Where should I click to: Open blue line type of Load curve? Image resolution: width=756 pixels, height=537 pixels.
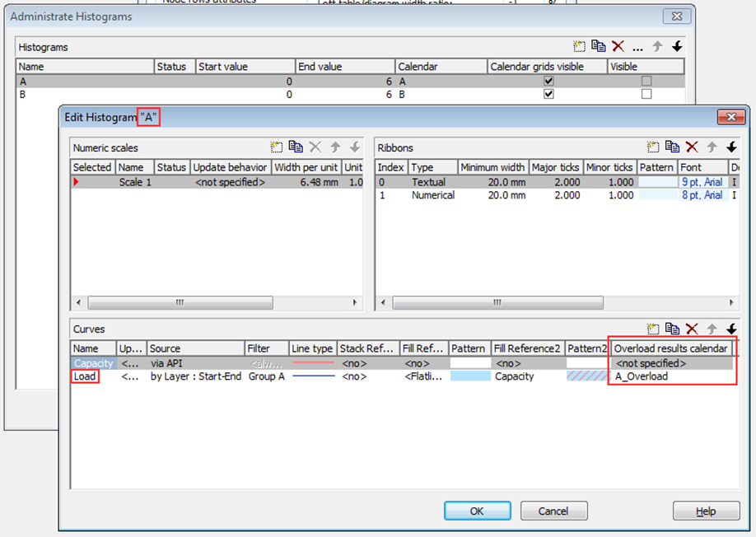point(314,376)
